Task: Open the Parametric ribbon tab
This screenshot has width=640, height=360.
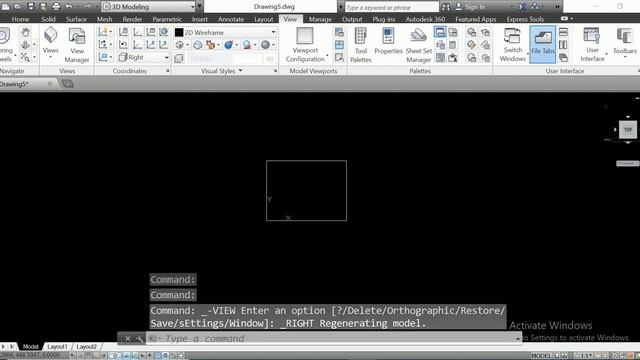Action: pos(167,19)
